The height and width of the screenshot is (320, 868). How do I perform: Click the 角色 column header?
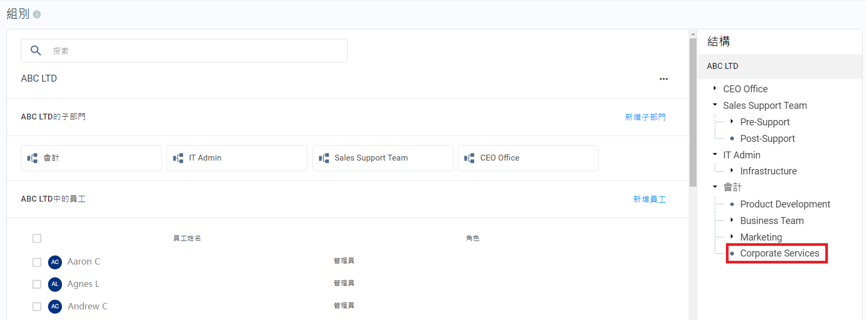[x=473, y=238]
